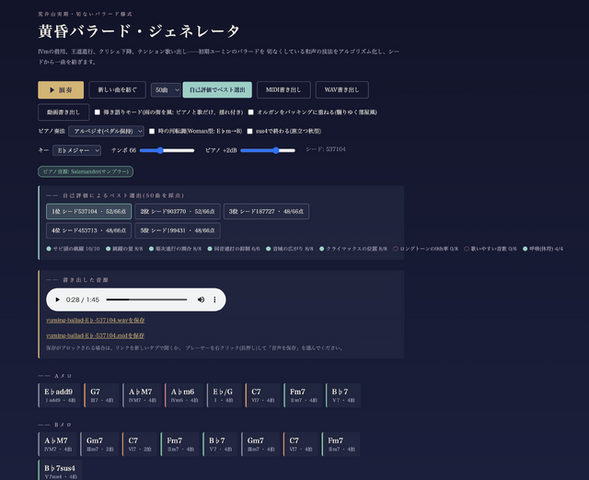Open the ピアノ奏法 arpeggio style dropdown

point(106,131)
